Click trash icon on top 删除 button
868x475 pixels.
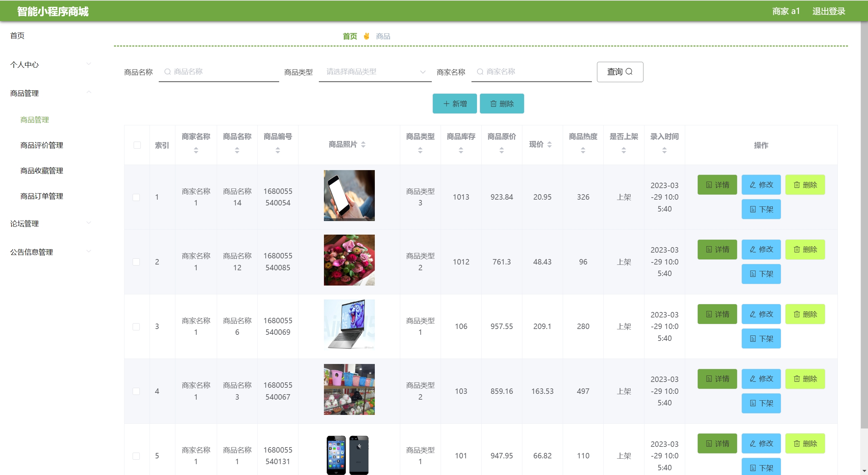point(494,104)
